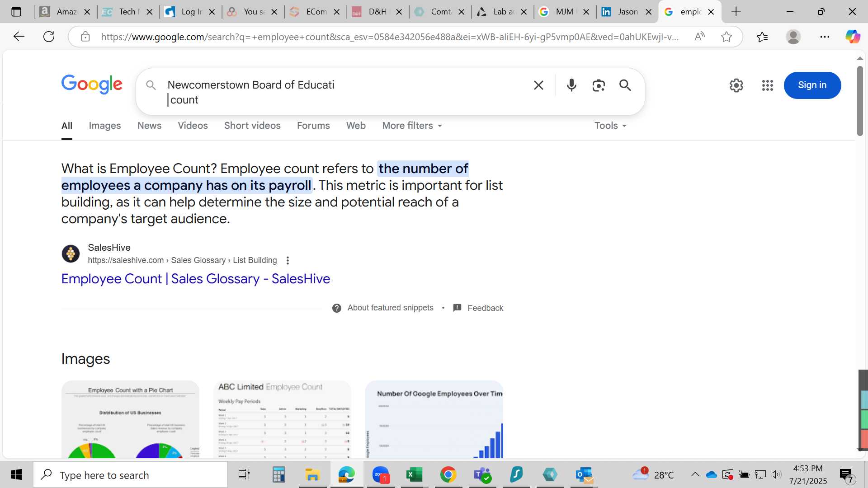This screenshot has height=488, width=868.
Task: Switch to the Web search tab
Action: 356,126
